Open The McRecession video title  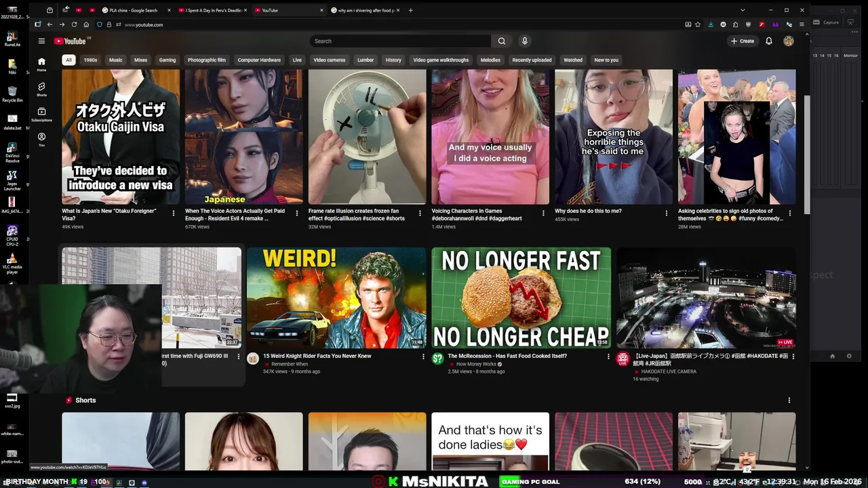(x=507, y=356)
